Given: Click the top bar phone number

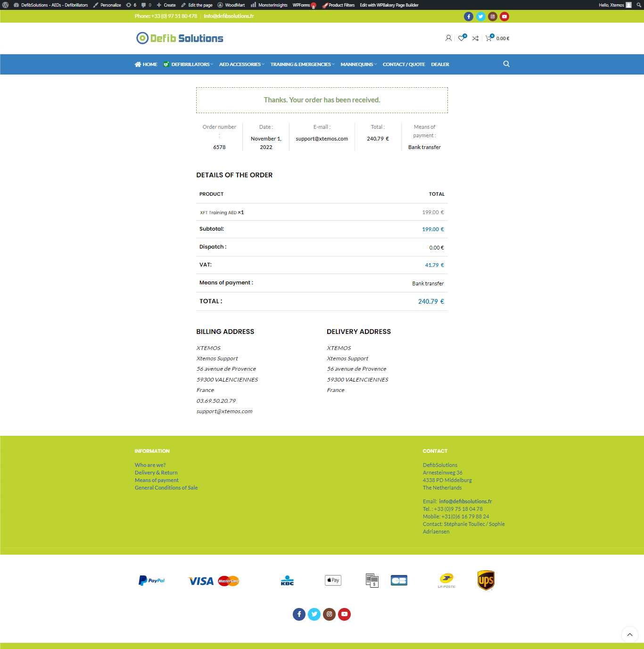Looking at the screenshot, I should (x=166, y=16).
